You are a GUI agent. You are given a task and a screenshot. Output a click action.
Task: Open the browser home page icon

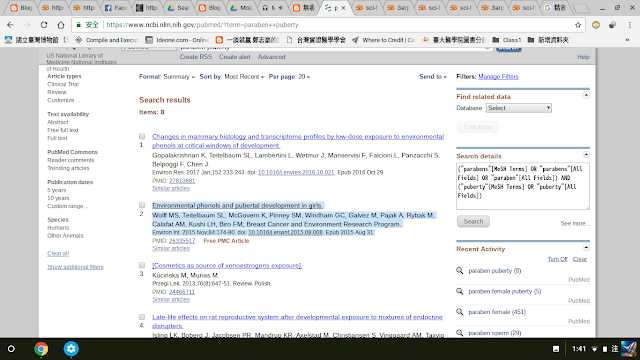(61, 25)
